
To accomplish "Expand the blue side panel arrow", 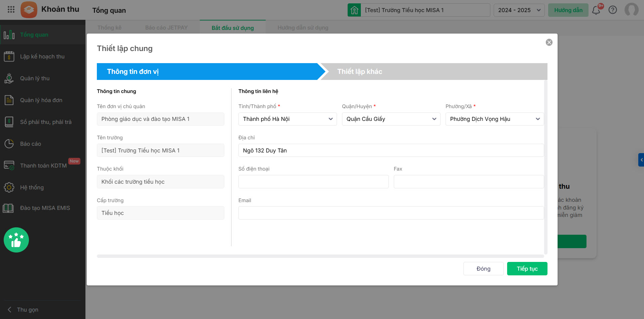I will tap(641, 160).
